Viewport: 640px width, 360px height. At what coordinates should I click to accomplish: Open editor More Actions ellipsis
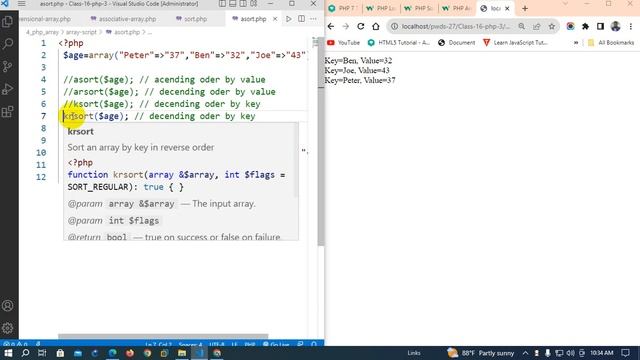click(x=313, y=19)
